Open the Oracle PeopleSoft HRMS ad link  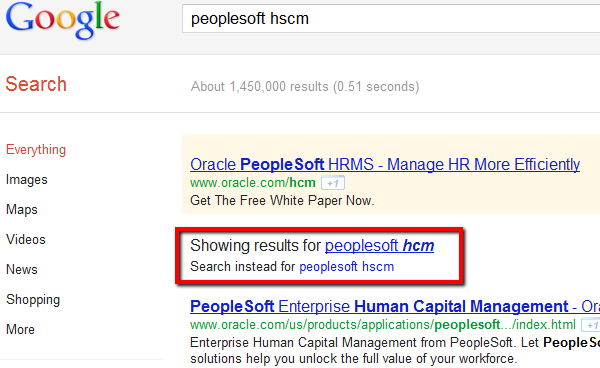(x=385, y=164)
